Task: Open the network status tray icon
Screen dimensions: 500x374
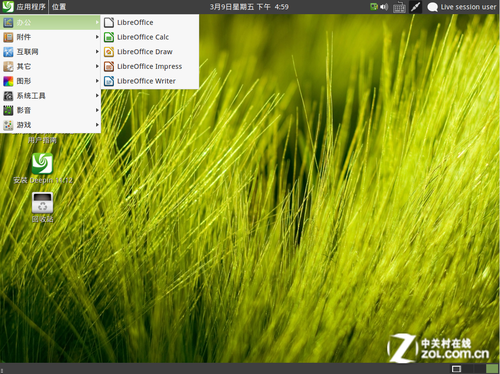Action: [x=374, y=7]
